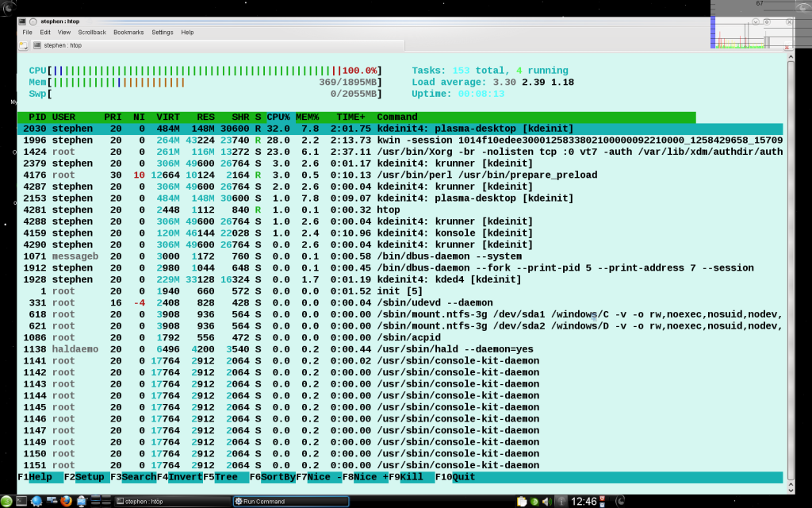Click the terminal vertical scrollbar
The height and width of the screenshot is (508, 812).
tap(791, 270)
